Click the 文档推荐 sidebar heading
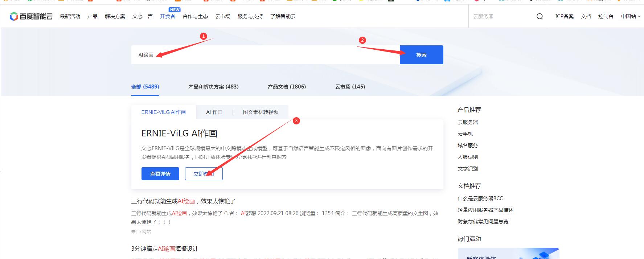 [x=469, y=186]
